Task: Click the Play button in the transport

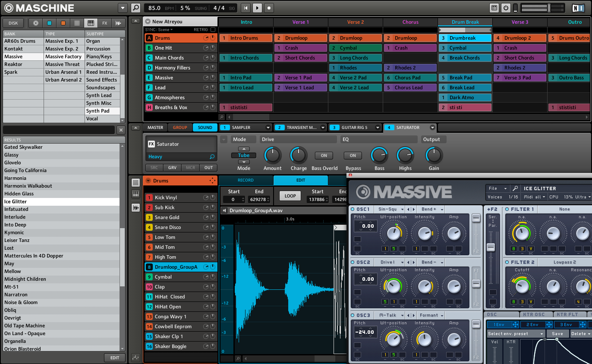Action: click(x=257, y=8)
